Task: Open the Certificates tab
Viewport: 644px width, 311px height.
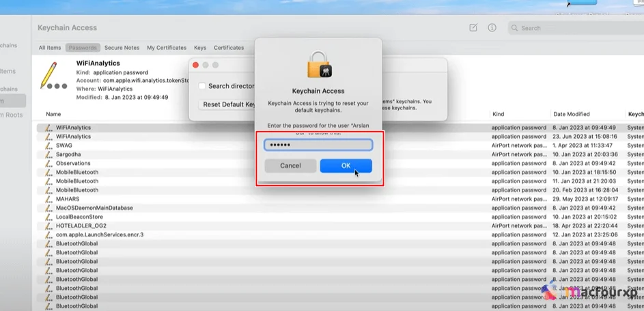Action: (x=229, y=48)
